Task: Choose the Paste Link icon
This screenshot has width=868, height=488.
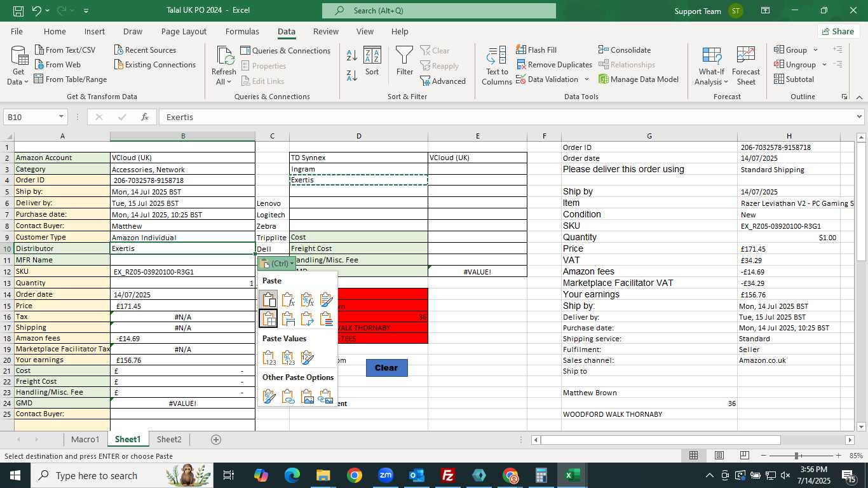Action: coord(288,397)
